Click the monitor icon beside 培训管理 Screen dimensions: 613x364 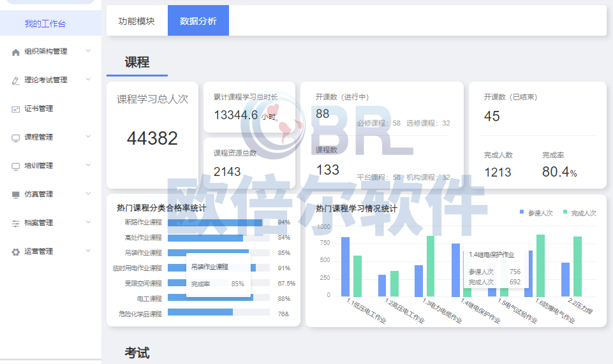pyautogui.click(x=16, y=166)
